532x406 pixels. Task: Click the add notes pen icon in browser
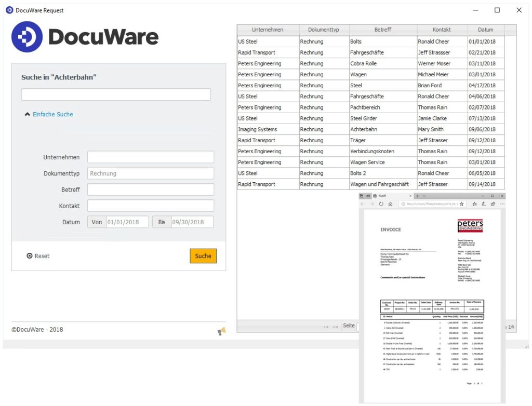tap(484, 204)
